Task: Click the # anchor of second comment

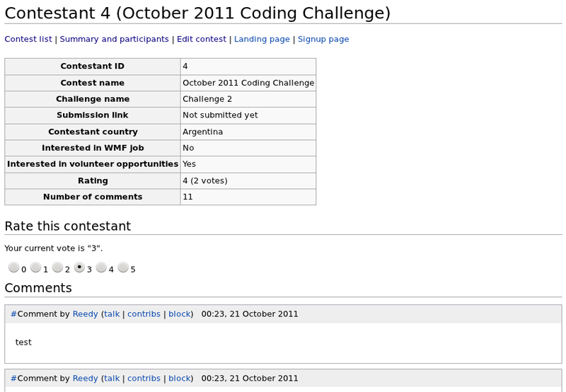Action: click(x=13, y=379)
